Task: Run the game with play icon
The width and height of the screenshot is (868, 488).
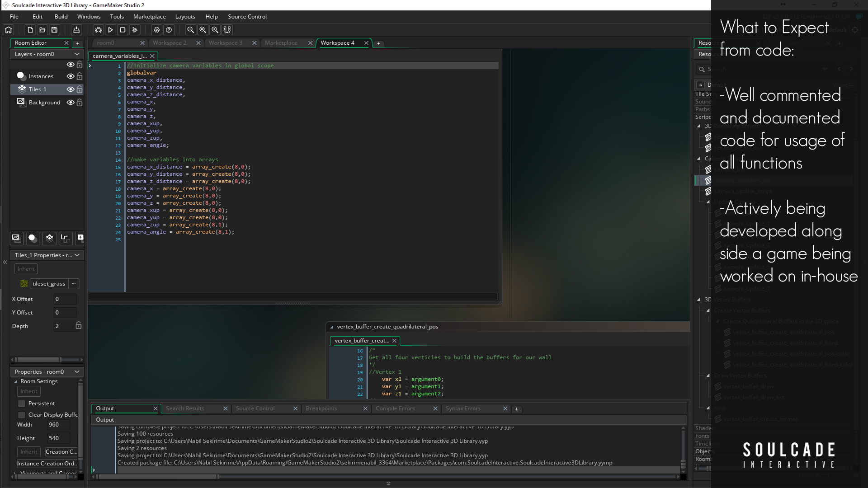Action: click(x=110, y=30)
